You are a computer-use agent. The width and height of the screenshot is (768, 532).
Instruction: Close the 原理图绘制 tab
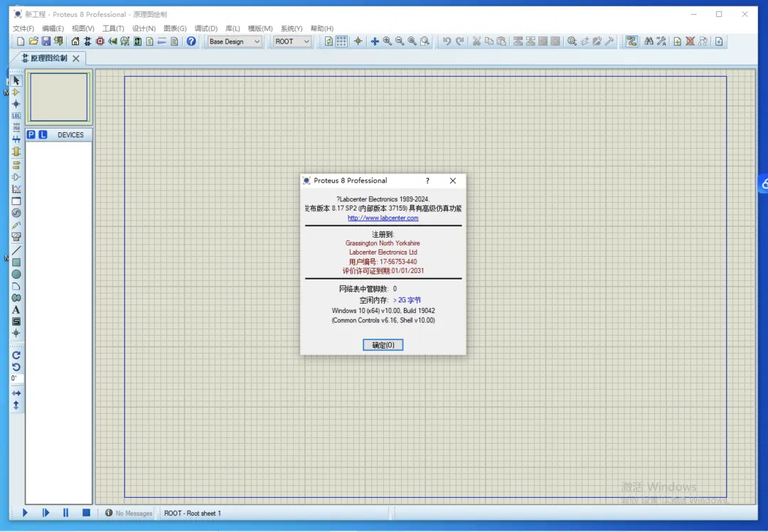(x=76, y=58)
